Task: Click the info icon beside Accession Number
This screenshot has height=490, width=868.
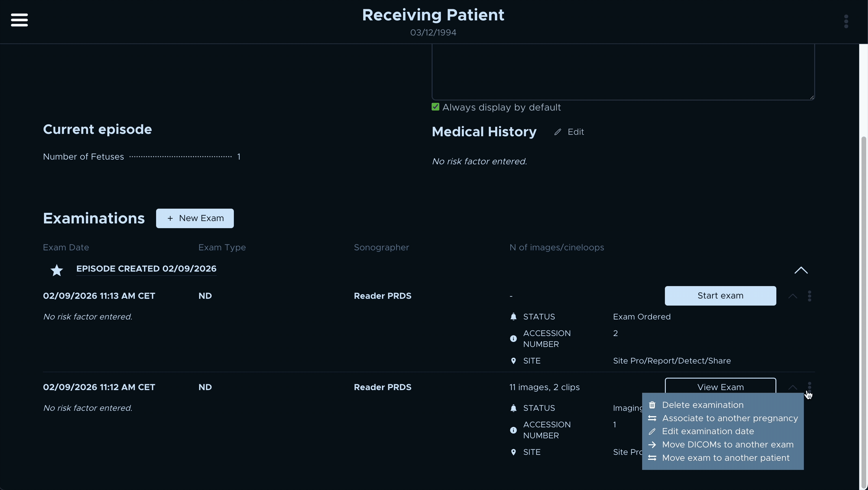Action: pyautogui.click(x=513, y=338)
